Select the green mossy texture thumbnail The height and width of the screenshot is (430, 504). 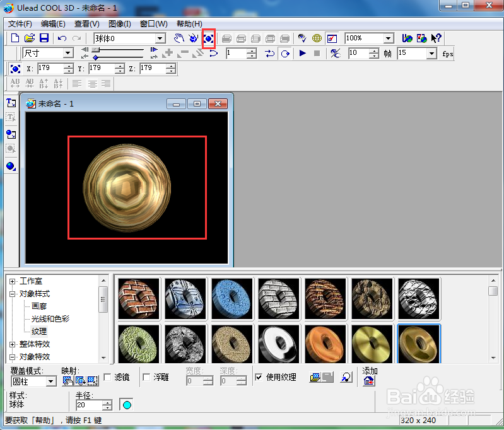139,344
